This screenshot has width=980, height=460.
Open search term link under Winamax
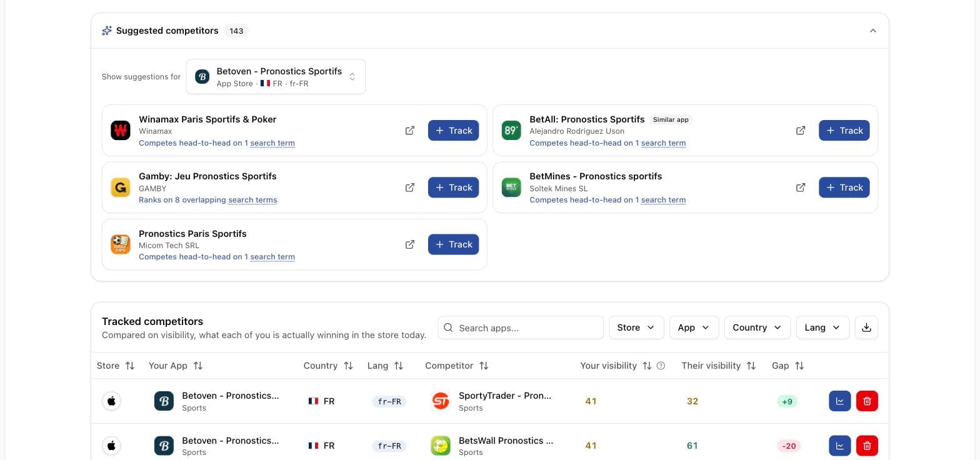point(272,143)
